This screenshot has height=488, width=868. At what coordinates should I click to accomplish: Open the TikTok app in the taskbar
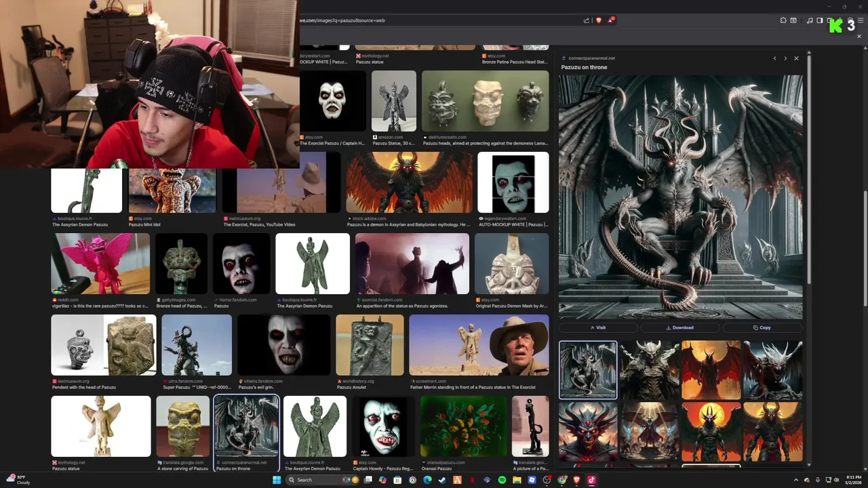(x=591, y=480)
